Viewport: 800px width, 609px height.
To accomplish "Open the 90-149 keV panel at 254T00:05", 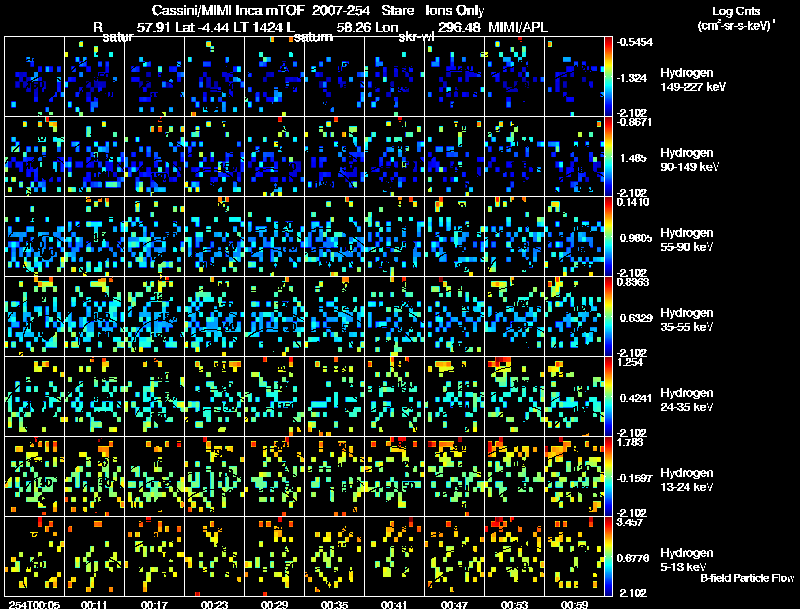I will 35,157.
